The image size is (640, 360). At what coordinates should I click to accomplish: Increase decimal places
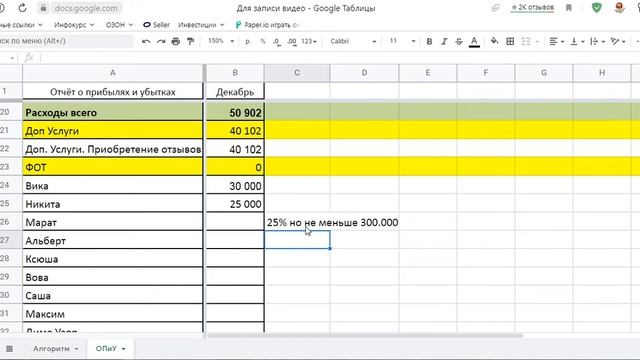click(x=292, y=41)
